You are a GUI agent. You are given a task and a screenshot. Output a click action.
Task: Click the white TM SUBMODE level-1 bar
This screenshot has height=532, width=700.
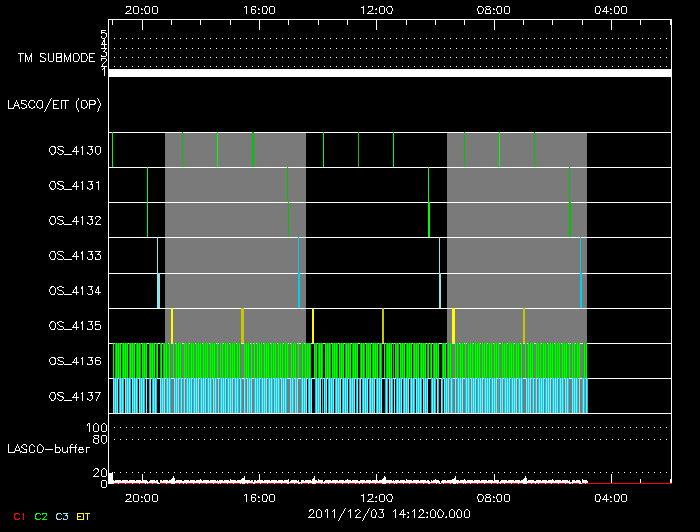(x=390, y=73)
